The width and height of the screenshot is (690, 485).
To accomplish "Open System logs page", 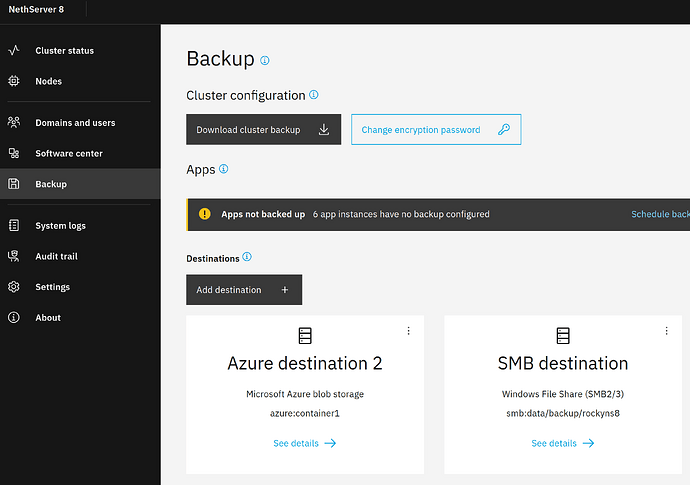I will point(80,226).
